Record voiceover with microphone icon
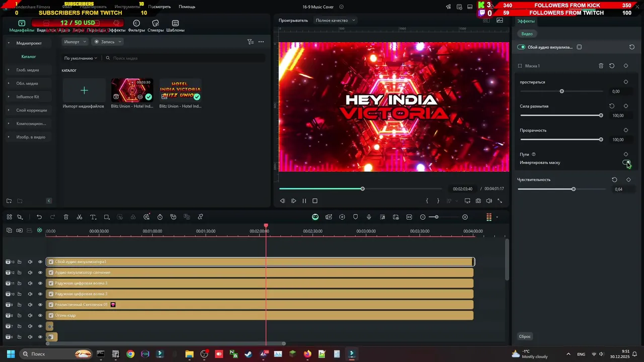The height and width of the screenshot is (362, 644). (369, 217)
